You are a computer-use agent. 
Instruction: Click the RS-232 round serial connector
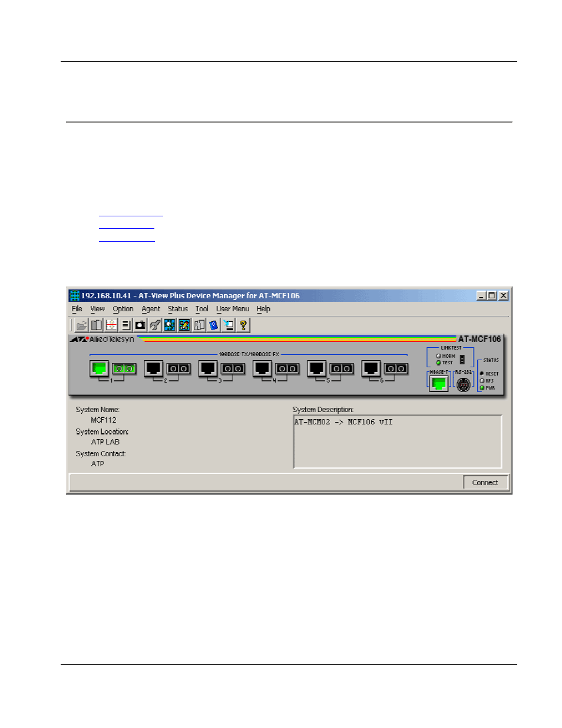click(x=464, y=384)
